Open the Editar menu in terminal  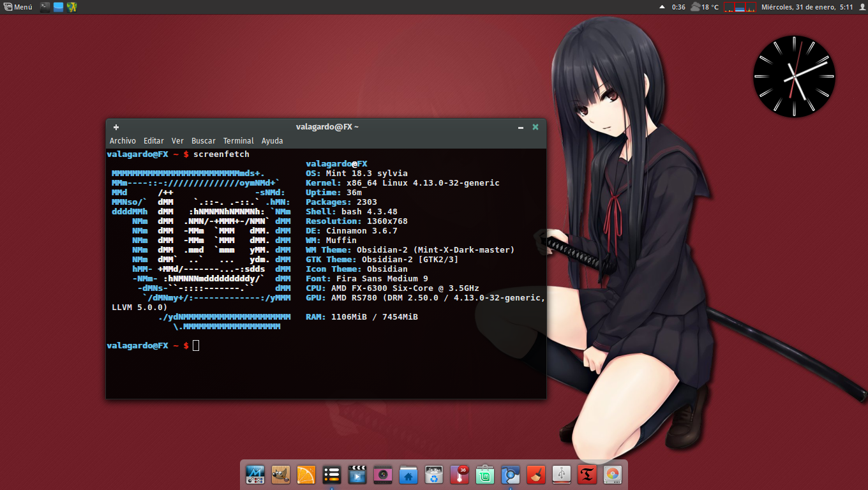[x=154, y=140]
